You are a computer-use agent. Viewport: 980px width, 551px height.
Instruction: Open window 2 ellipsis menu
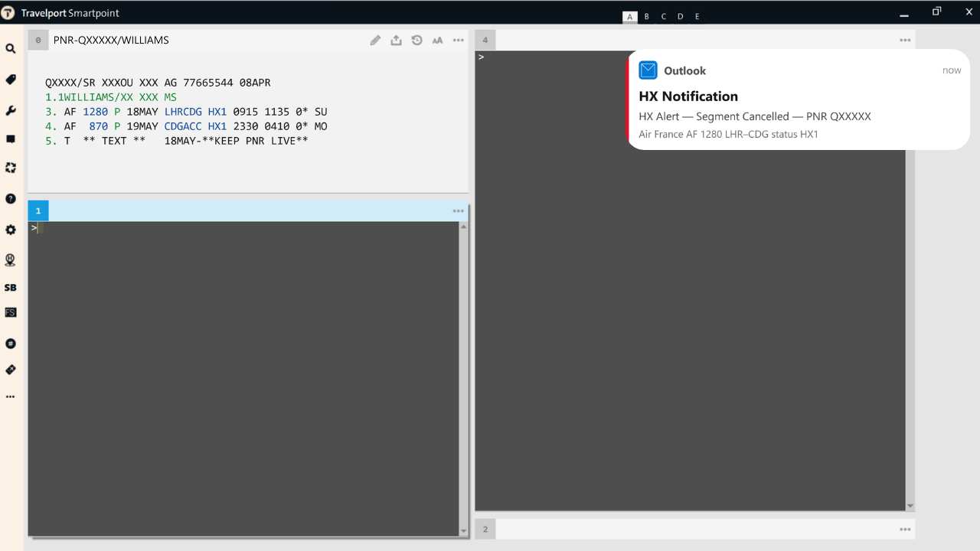click(x=906, y=530)
